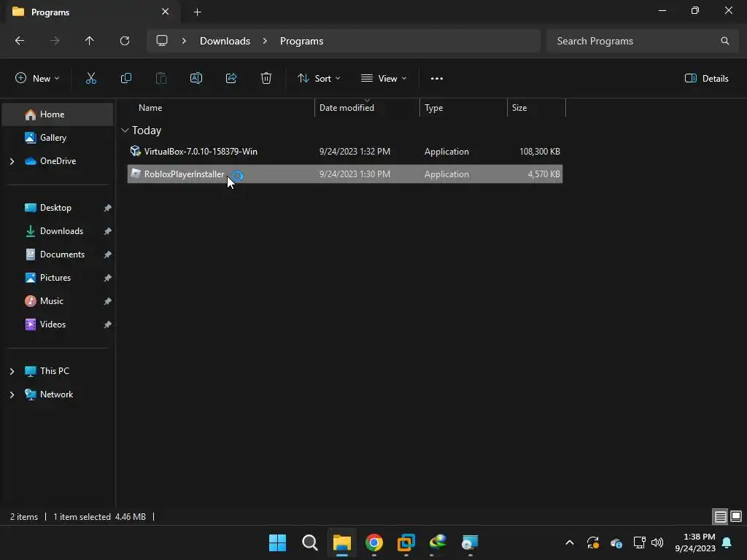Open taskbar Search
Viewport: 747px width, 560px height.
tap(309, 542)
